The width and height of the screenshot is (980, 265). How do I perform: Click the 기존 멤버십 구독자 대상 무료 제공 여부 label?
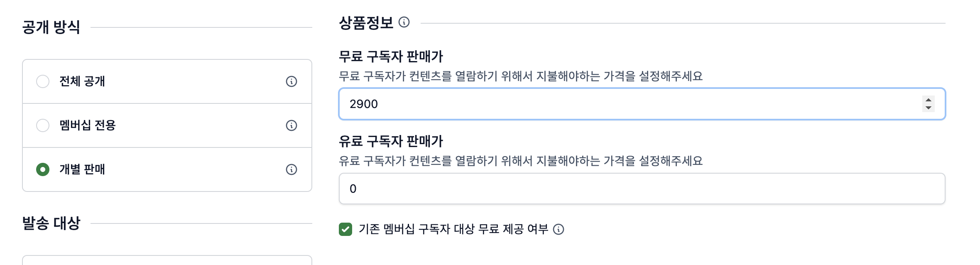coord(453,229)
